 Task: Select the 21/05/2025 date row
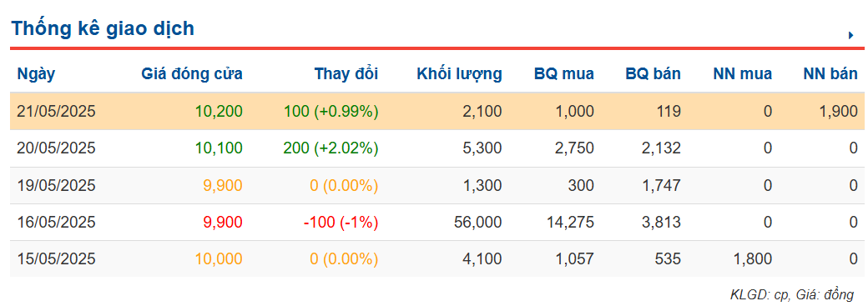tap(438, 111)
